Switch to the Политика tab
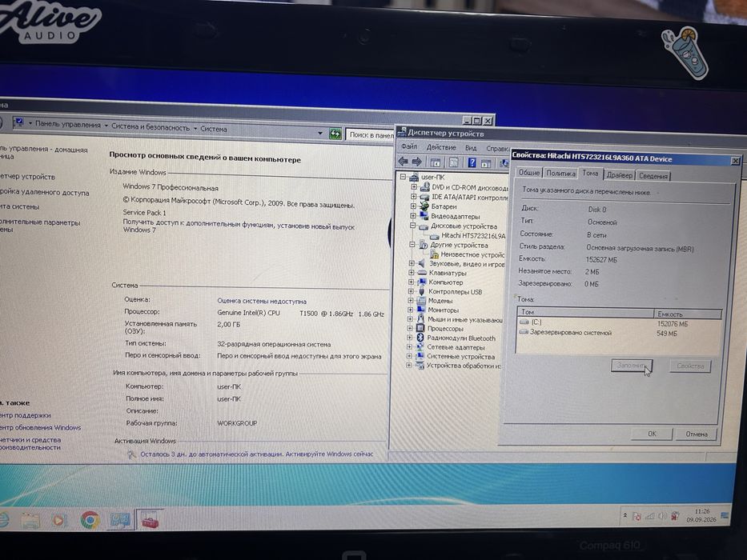Image resolution: width=747 pixels, height=560 pixels. point(560,174)
